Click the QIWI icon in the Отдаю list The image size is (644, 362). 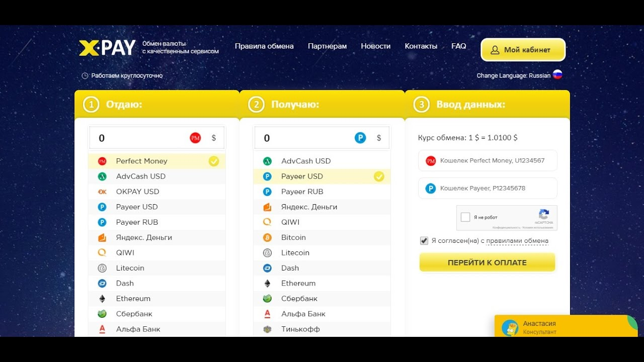tap(102, 253)
